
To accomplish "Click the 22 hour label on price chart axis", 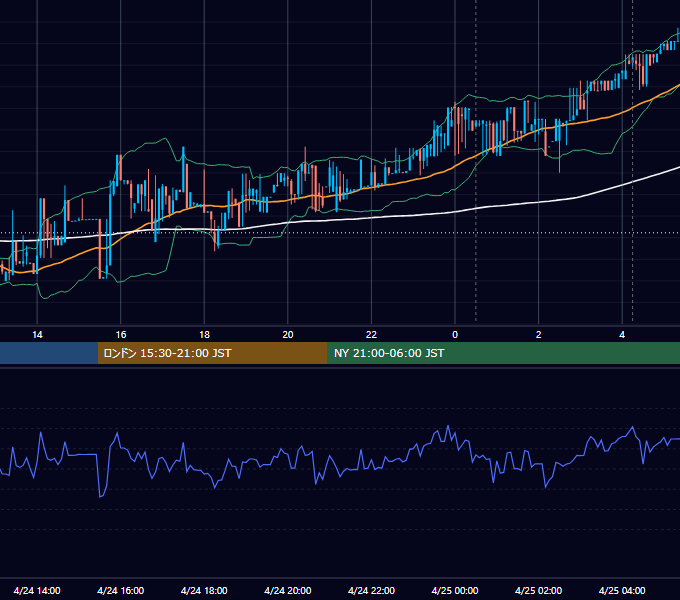I will tap(371, 335).
